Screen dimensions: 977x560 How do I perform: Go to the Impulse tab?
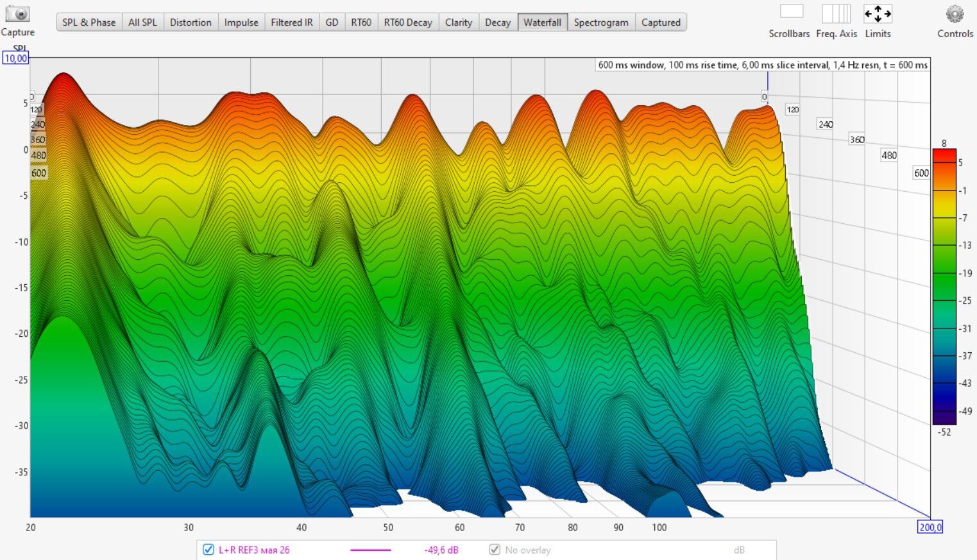[x=241, y=22]
